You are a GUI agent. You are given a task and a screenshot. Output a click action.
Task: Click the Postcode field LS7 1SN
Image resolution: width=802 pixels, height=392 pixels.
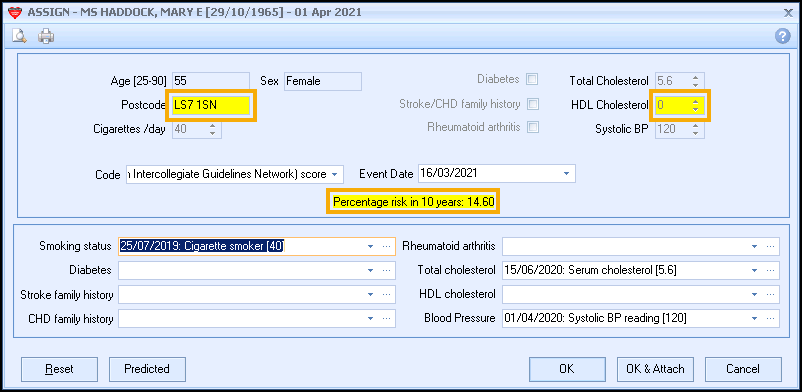pos(211,106)
